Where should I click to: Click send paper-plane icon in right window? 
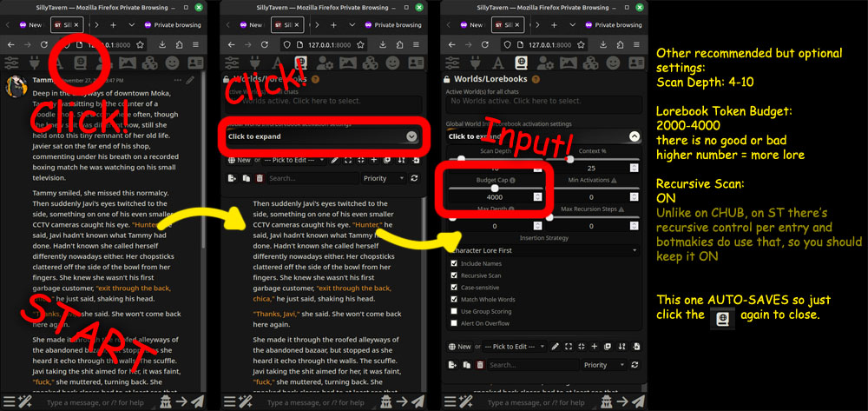pos(638,401)
